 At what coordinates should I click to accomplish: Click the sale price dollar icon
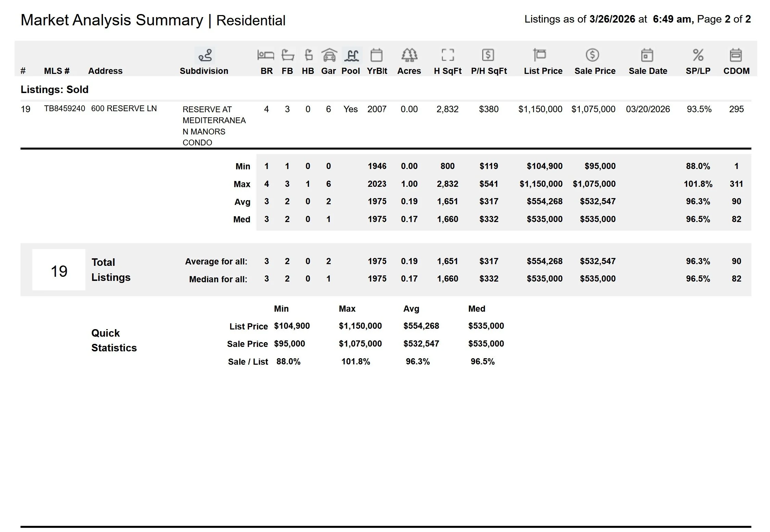tap(592, 55)
